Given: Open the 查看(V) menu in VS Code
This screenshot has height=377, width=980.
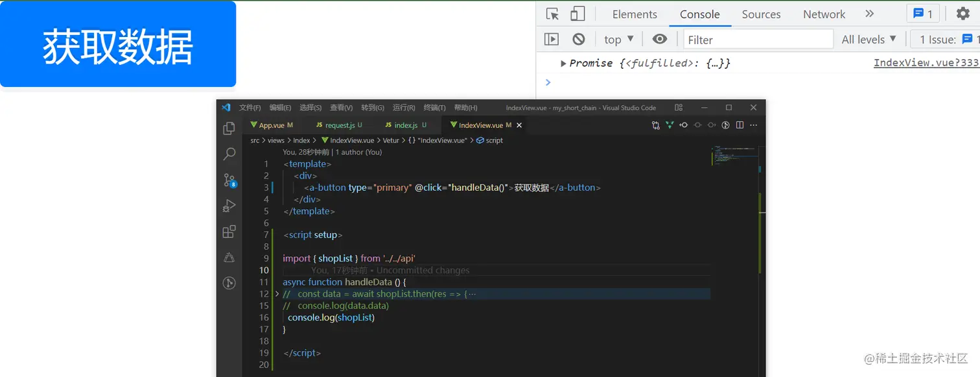Looking at the screenshot, I should click(x=342, y=108).
